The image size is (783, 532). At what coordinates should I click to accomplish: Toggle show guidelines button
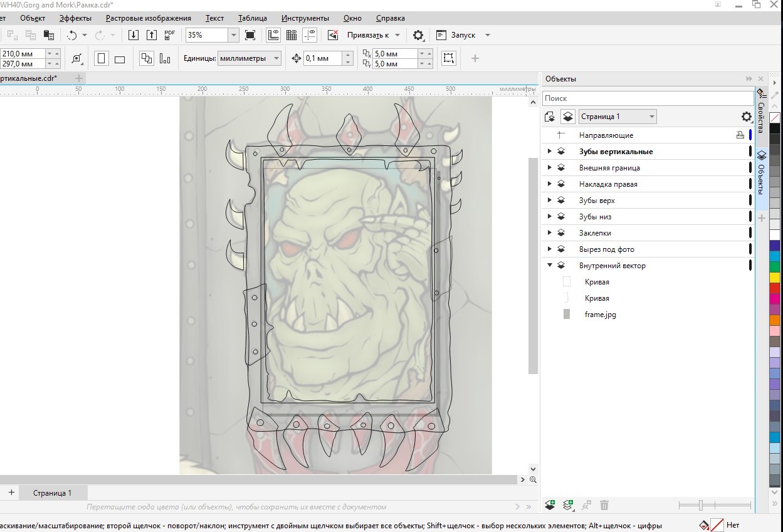[309, 35]
